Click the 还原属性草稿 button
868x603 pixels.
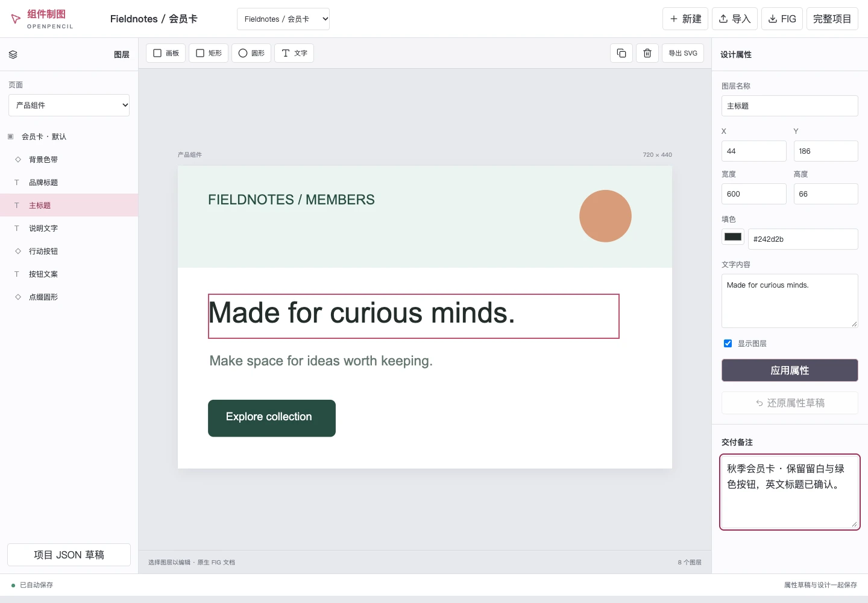pyautogui.click(x=790, y=403)
